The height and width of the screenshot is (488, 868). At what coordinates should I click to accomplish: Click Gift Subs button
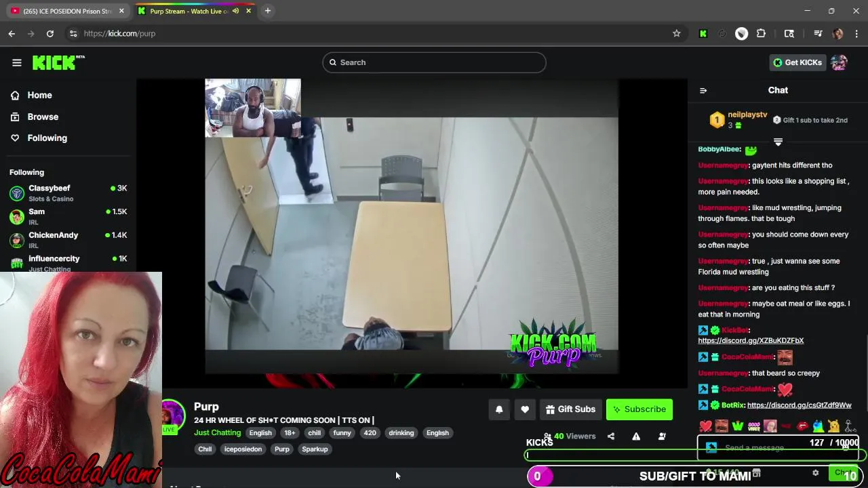pos(570,409)
